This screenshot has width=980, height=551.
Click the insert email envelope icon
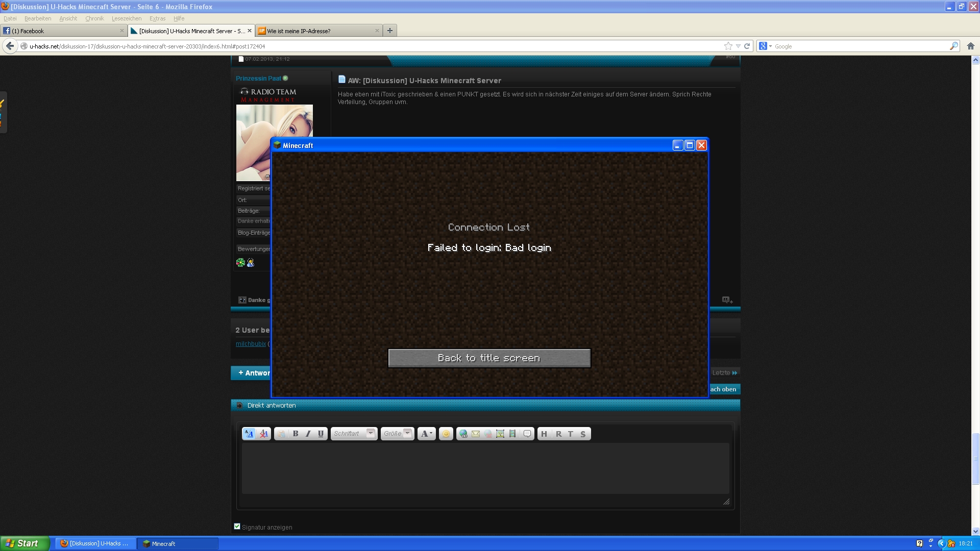[x=476, y=434]
